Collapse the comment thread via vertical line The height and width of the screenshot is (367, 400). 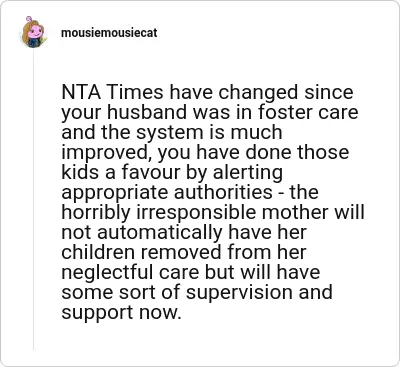pos(33,199)
